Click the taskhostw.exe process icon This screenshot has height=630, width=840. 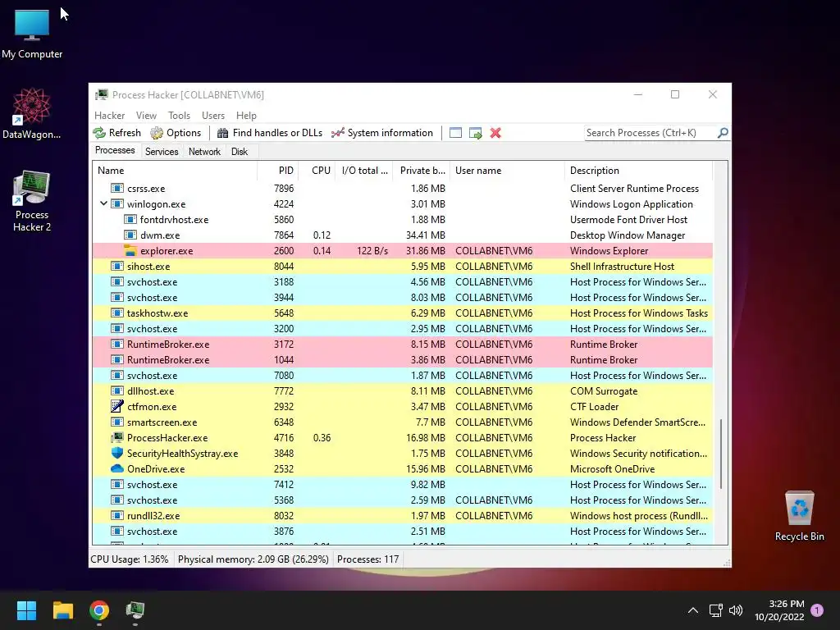click(x=117, y=313)
